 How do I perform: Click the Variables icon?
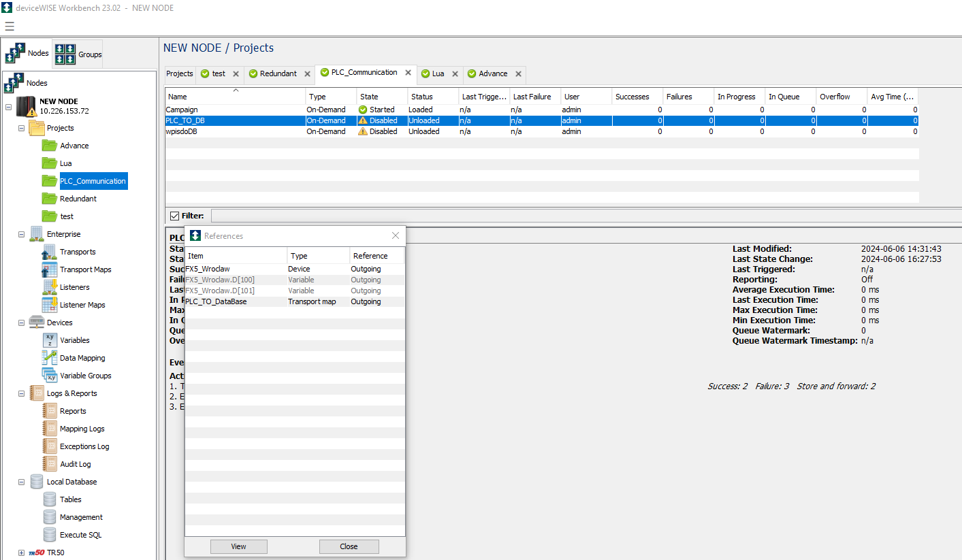[x=50, y=340]
